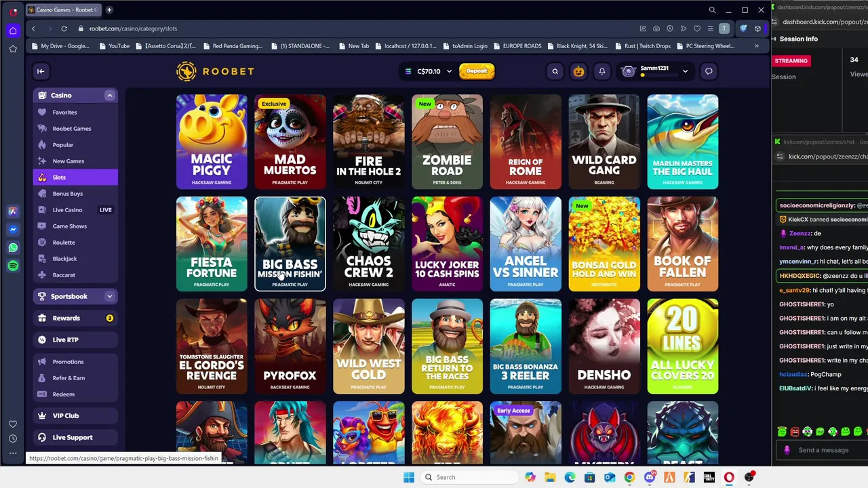Click the Windows taskbar Search box
This screenshot has width=868, height=488.
470,477
